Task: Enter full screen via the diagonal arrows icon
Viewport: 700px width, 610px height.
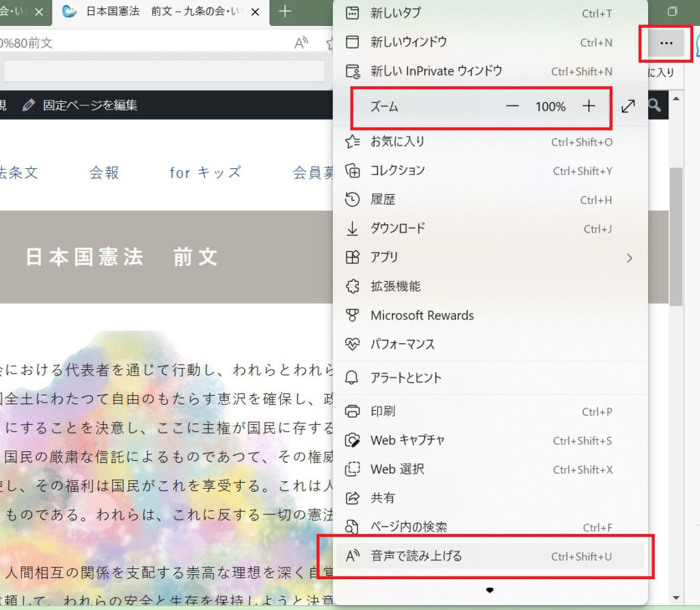Action: 628,106
